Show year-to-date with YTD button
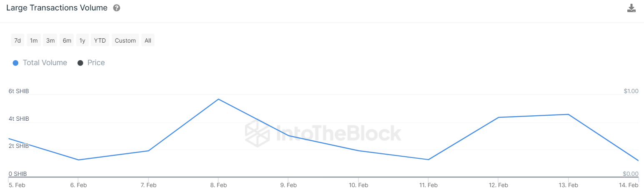The height and width of the screenshot is (193, 644). [100, 41]
